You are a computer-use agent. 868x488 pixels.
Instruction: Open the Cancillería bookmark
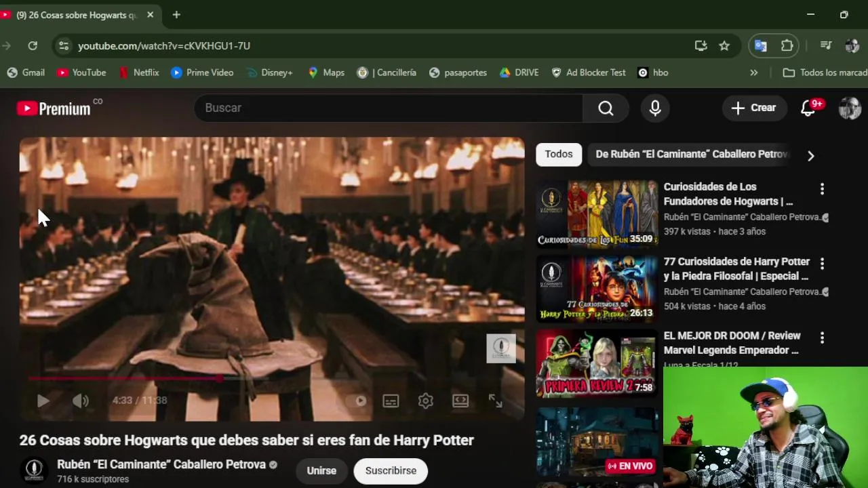click(x=387, y=73)
